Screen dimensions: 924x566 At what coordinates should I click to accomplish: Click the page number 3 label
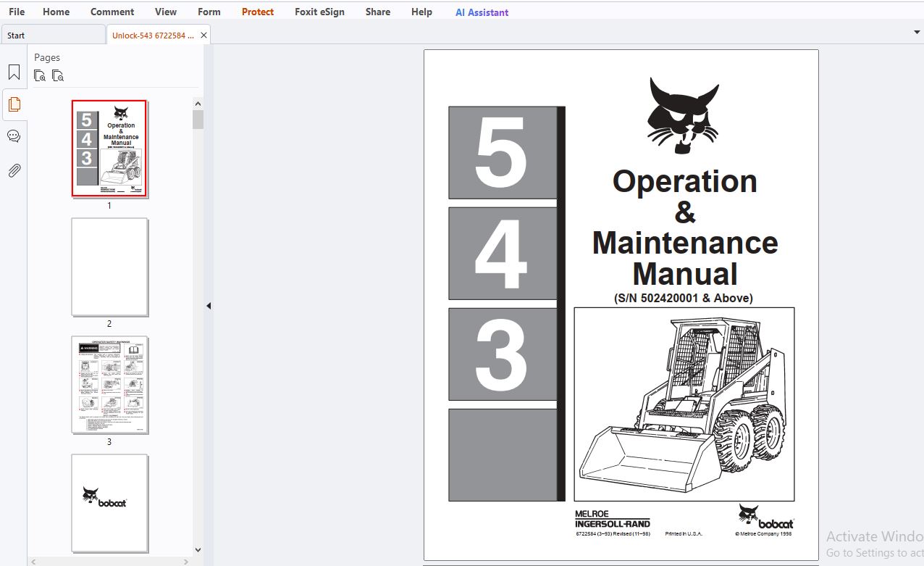[x=109, y=442]
